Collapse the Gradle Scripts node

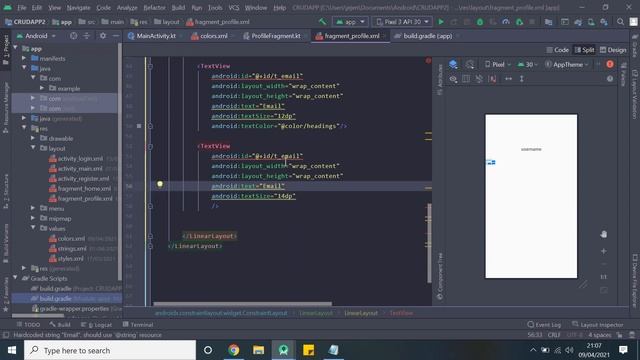(15, 278)
